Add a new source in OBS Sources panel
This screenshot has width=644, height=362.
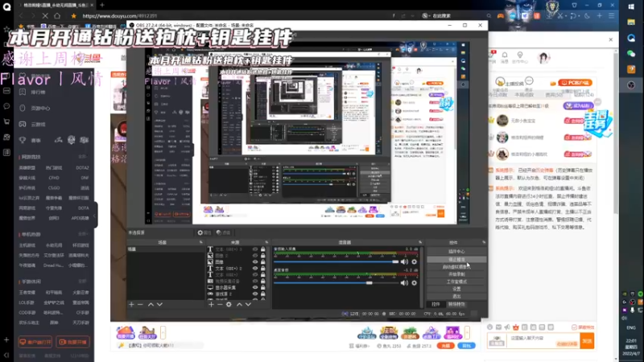coord(211,305)
